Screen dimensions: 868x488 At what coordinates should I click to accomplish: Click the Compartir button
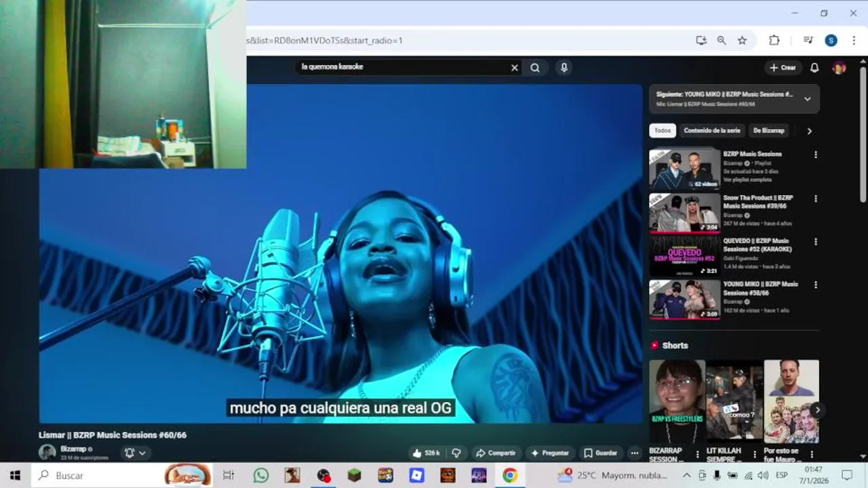pos(496,453)
